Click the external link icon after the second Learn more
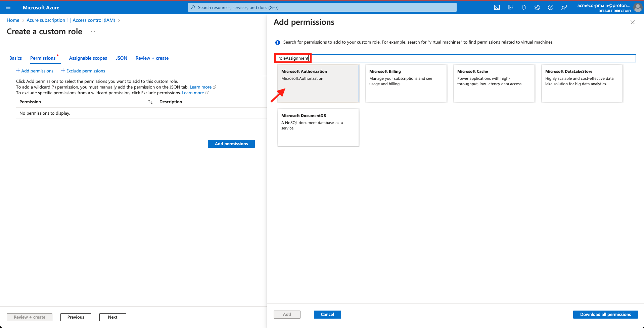The width and height of the screenshot is (644, 328). pyautogui.click(x=207, y=93)
